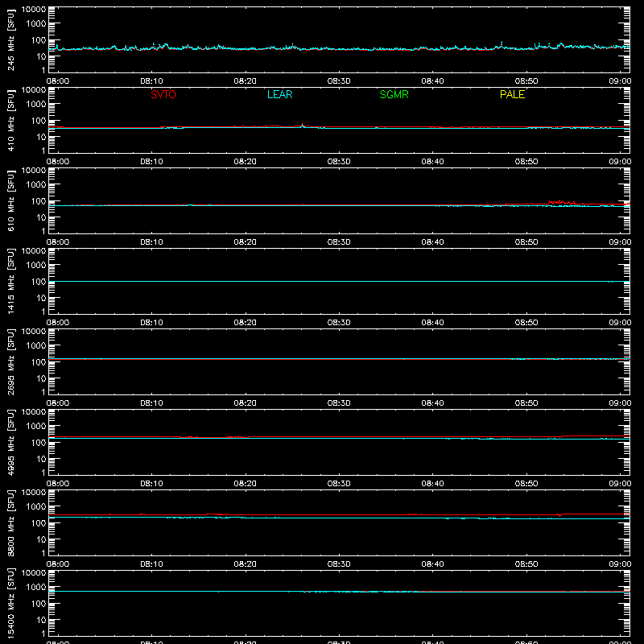This screenshot has height=644, width=644.
Task: Click the spike in the 410 MHz trace
Action: click(x=303, y=125)
